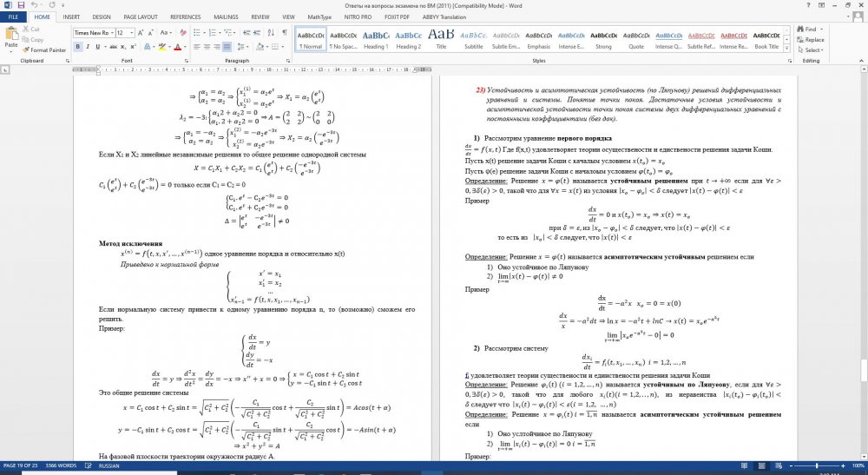Open the PAGE LAYOUT ribbon tab
This screenshot has height=475, width=868.
(x=141, y=16)
